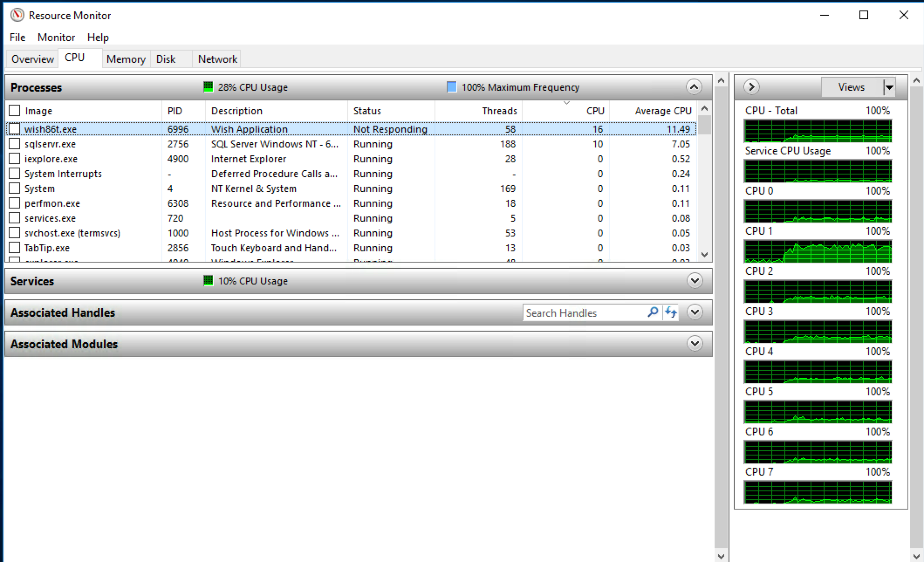
Task: Click the 'Touch Keyboard and Hand...' description
Action: click(274, 247)
